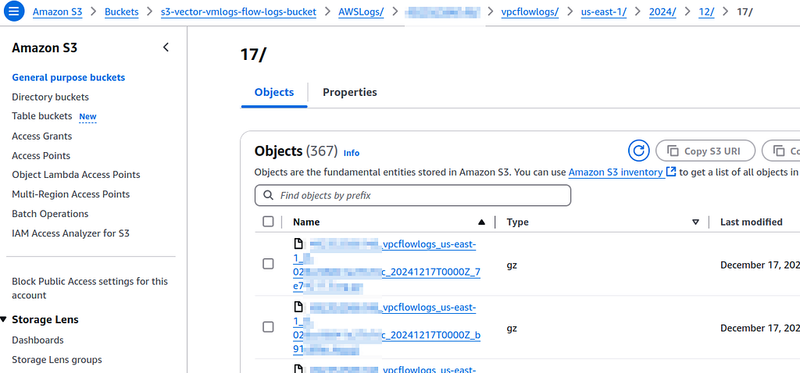Toggle the select-all objects checkbox

pos(268,221)
